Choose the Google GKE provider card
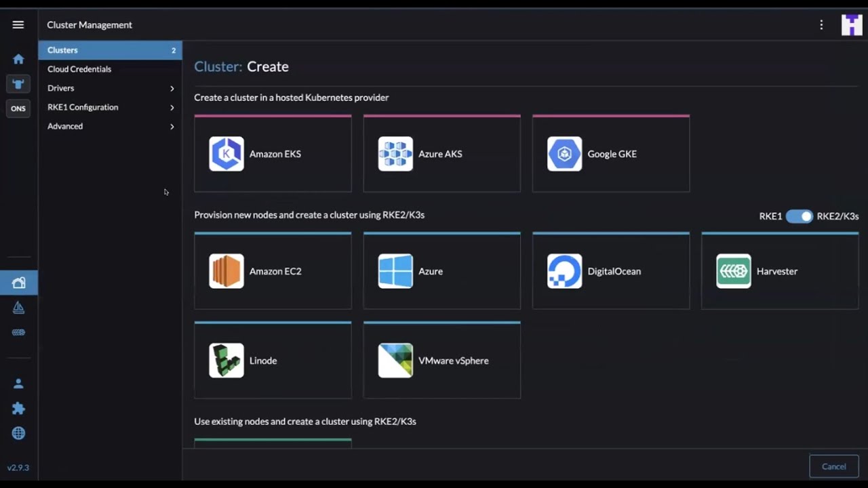This screenshot has width=868, height=488. coord(611,153)
